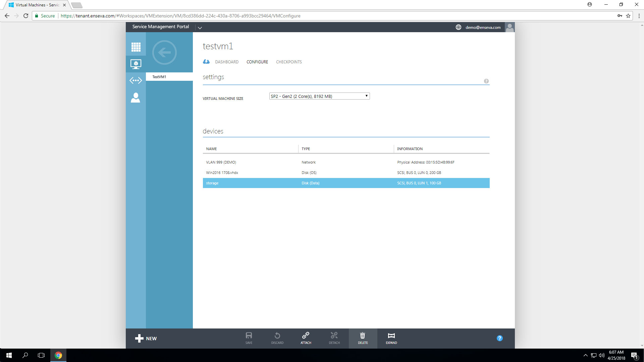
Task: Open the network icon in system tray
Action: [593, 355]
